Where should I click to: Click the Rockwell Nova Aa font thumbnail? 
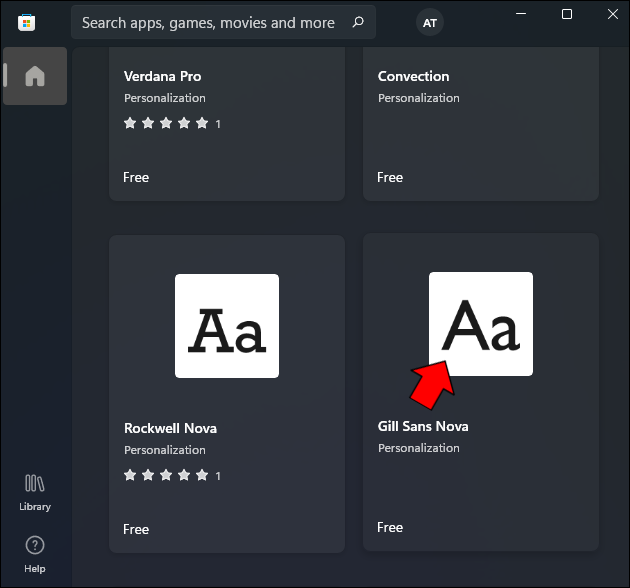click(227, 326)
